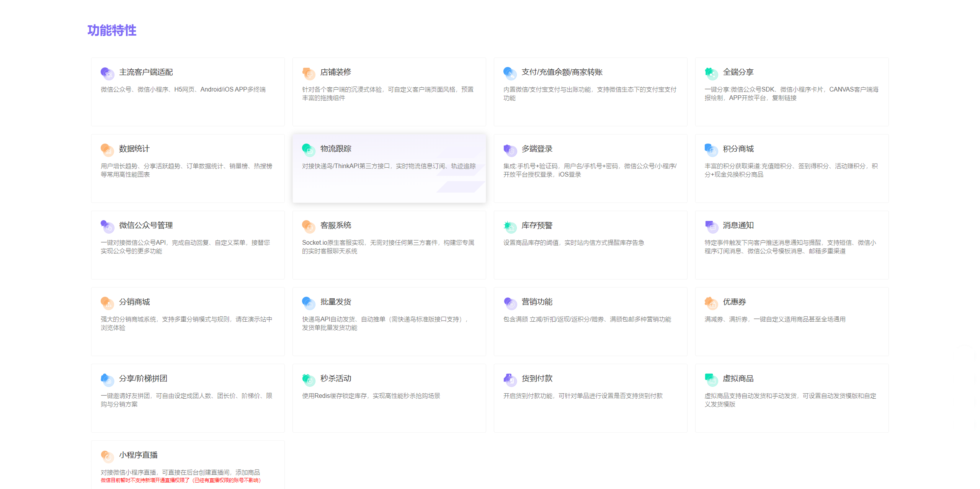This screenshot has width=980, height=489.
Task: Click description 使用Redis缓存锁定库存
Action: pos(371,396)
